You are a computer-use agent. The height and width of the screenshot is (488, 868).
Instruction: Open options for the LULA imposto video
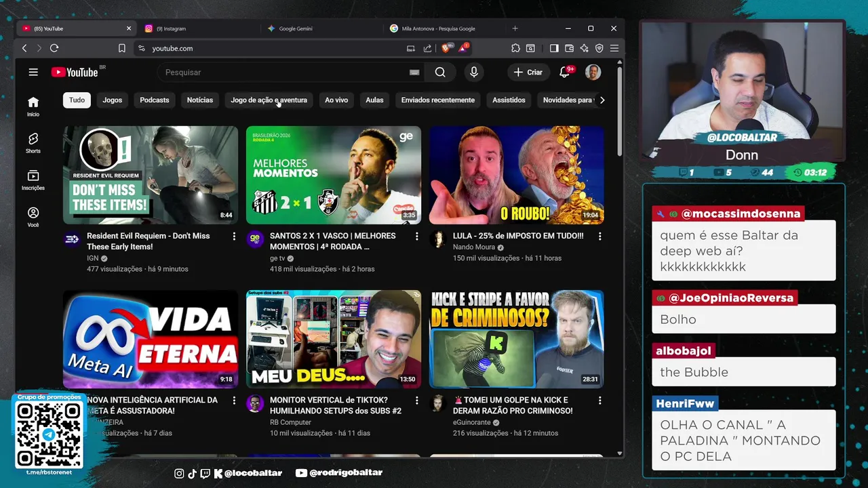point(599,236)
